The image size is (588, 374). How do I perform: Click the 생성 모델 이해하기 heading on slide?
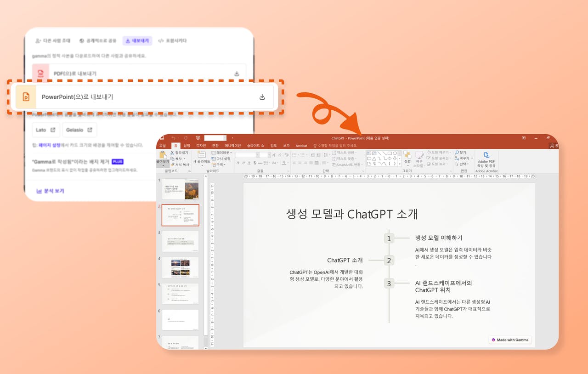click(439, 238)
